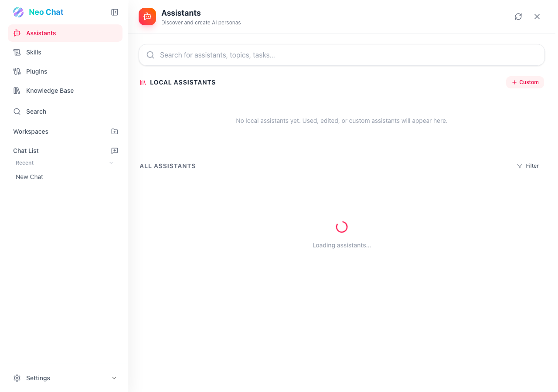The image size is (558, 392).
Task: Click the 'Loading assistants...' text
Action: click(x=342, y=245)
